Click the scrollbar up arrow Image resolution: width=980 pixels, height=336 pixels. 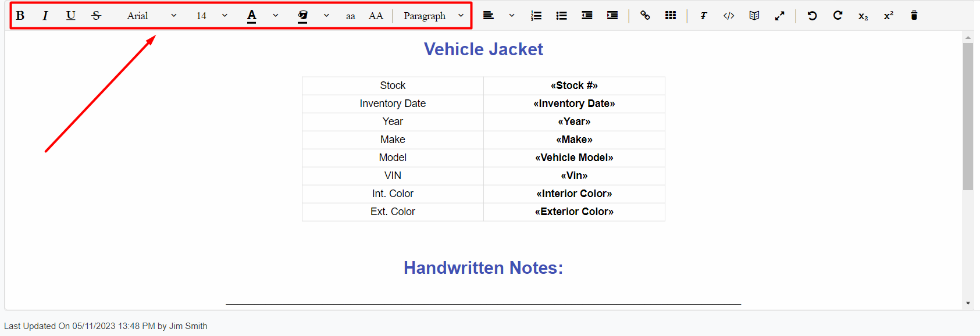coord(968,38)
